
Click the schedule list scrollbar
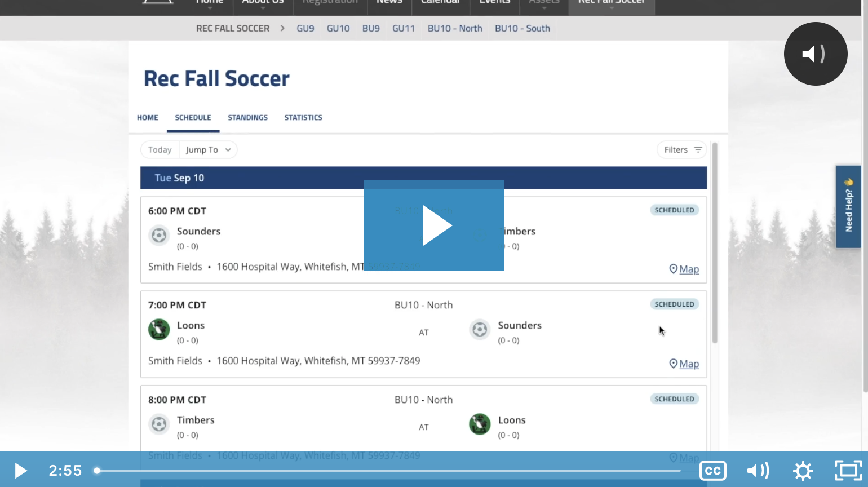click(715, 242)
